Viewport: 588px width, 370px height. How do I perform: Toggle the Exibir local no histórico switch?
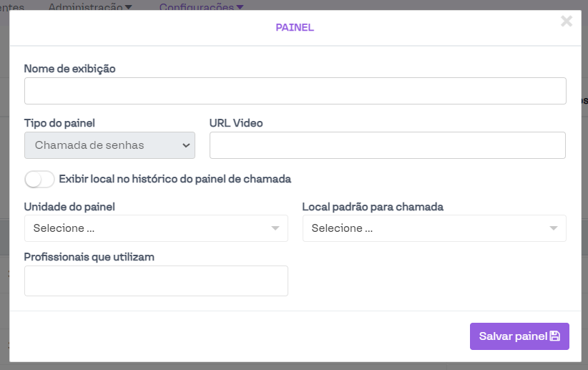pyautogui.click(x=39, y=179)
